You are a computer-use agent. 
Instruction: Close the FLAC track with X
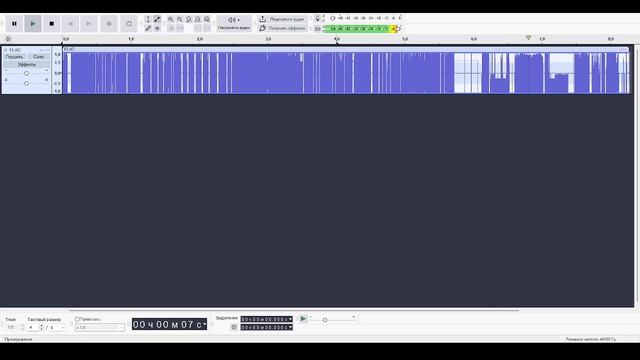click(x=6, y=50)
